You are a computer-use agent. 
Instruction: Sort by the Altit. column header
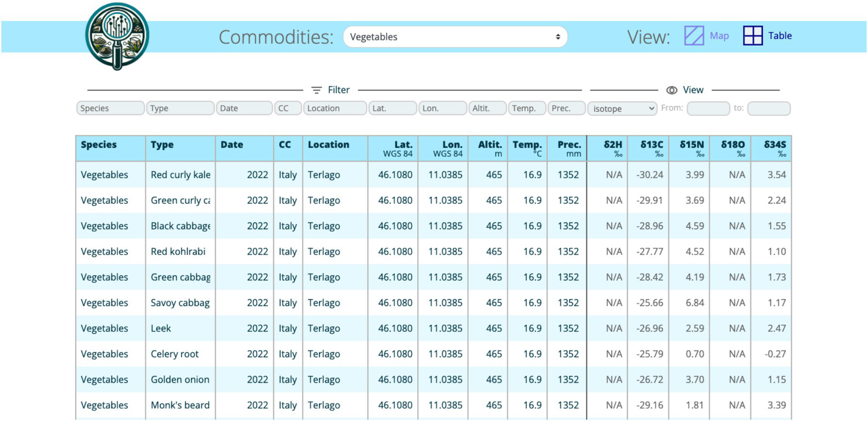coord(490,145)
